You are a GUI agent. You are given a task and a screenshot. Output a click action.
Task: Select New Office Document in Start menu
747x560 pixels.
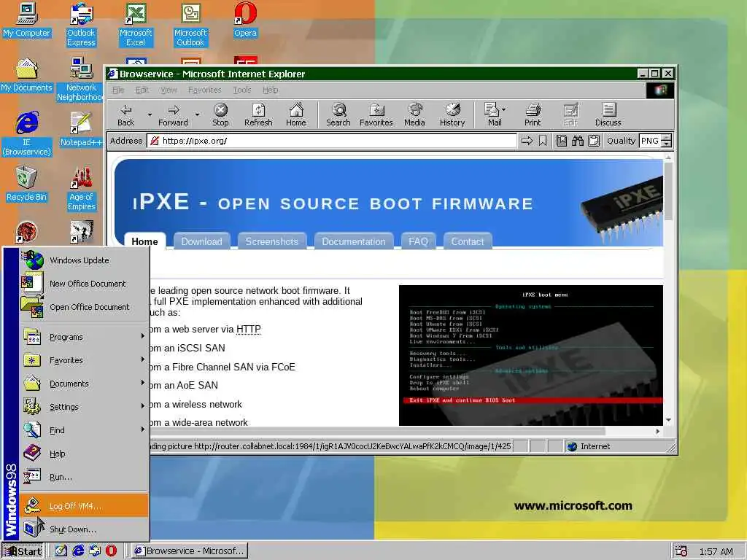(x=84, y=284)
